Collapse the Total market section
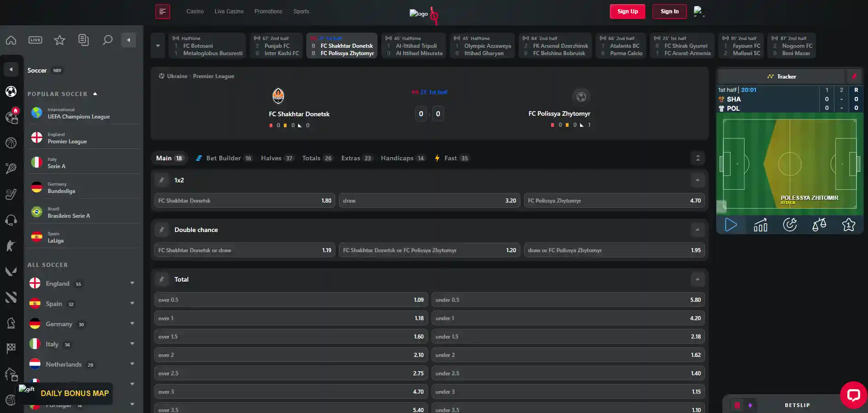868x413 pixels. tap(697, 279)
